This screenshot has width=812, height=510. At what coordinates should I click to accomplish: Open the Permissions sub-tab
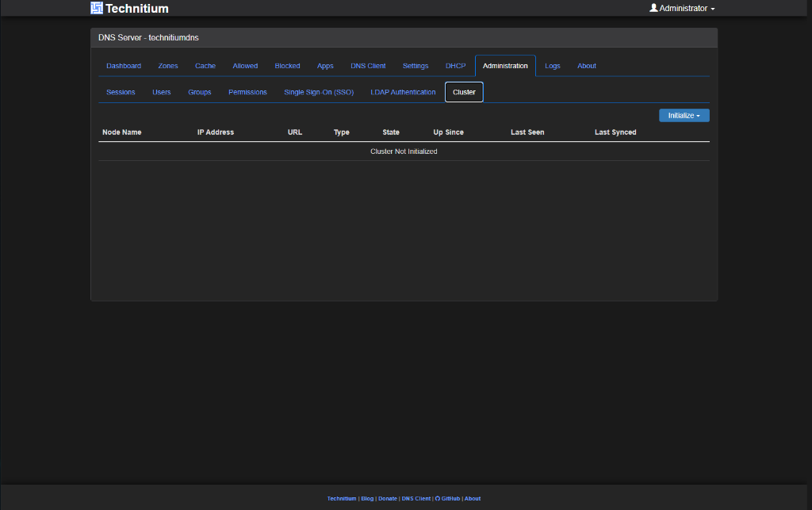tap(247, 92)
